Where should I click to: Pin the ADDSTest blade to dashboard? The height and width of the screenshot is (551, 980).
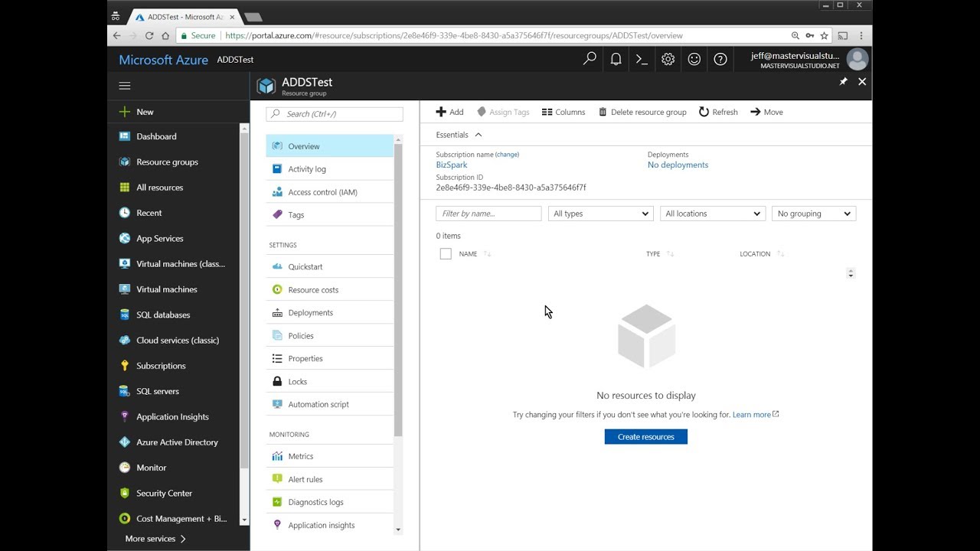[843, 81]
